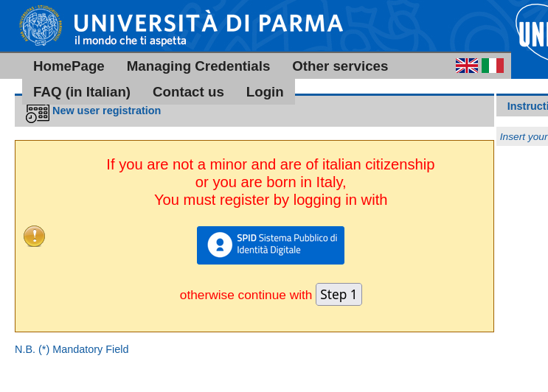The image size is (548, 392).
Task: Click the new user registration keyboard icon
Action: [38, 113]
